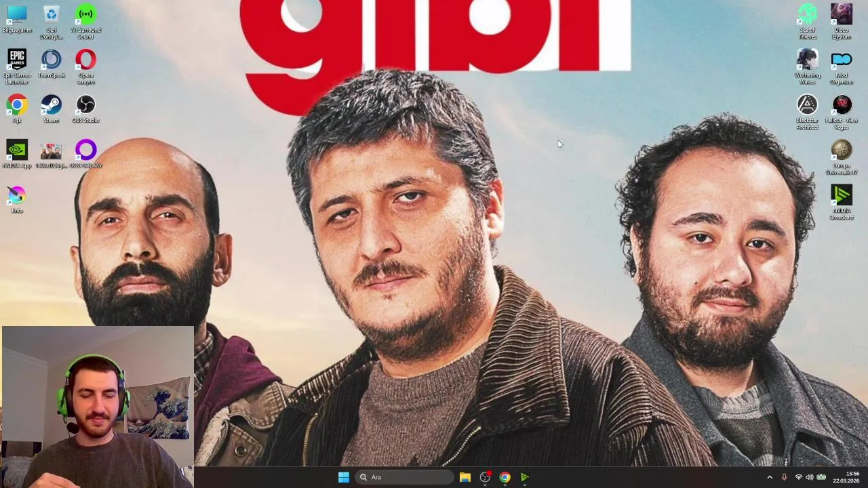Open the clock showing 15:56 date panel
Image resolution: width=868 pixels, height=488 pixels.
pos(846,477)
